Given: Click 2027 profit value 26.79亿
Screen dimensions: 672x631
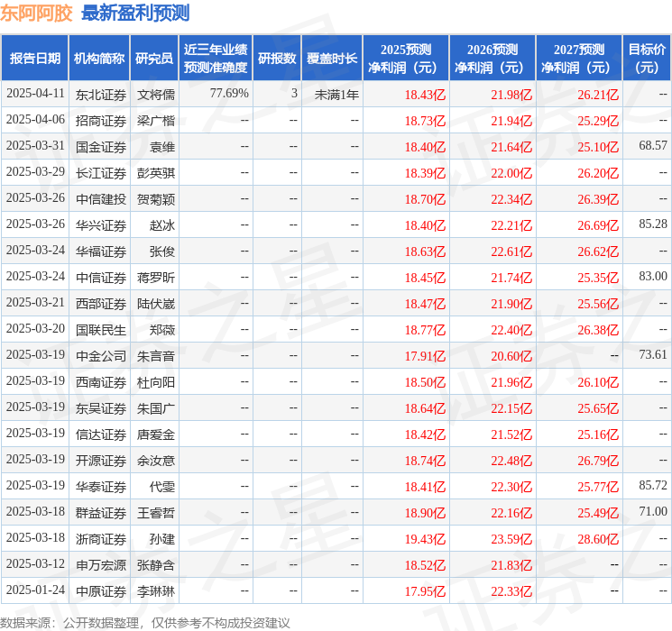Looking at the screenshot, I should coord(598,461).
